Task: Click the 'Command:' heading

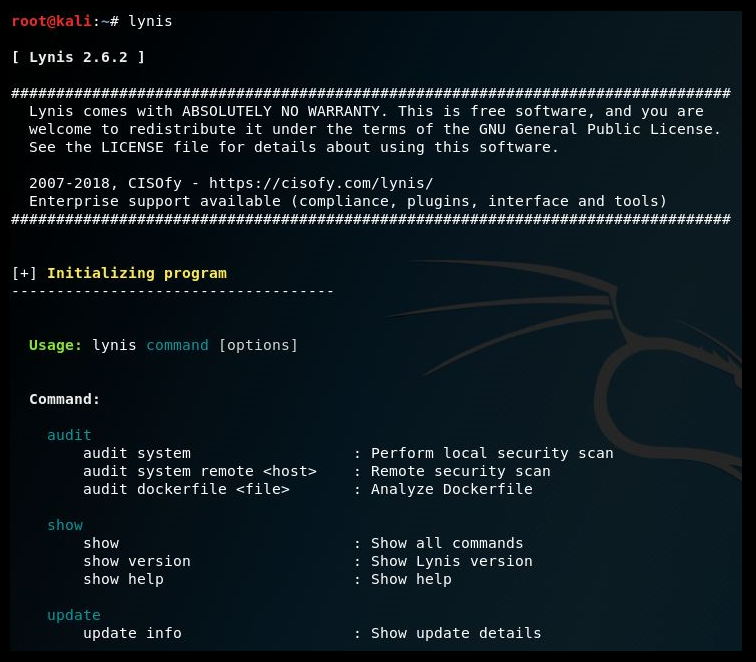Action: (65, 399)
